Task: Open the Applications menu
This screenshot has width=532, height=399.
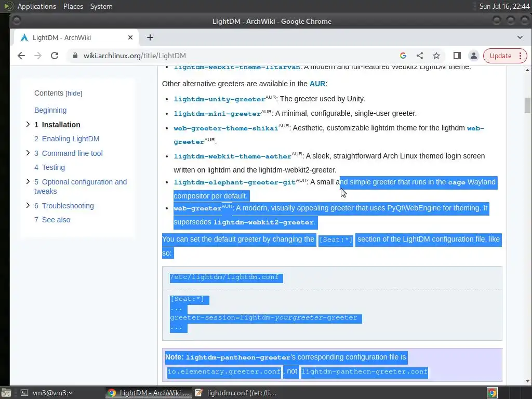Action: 37,6
